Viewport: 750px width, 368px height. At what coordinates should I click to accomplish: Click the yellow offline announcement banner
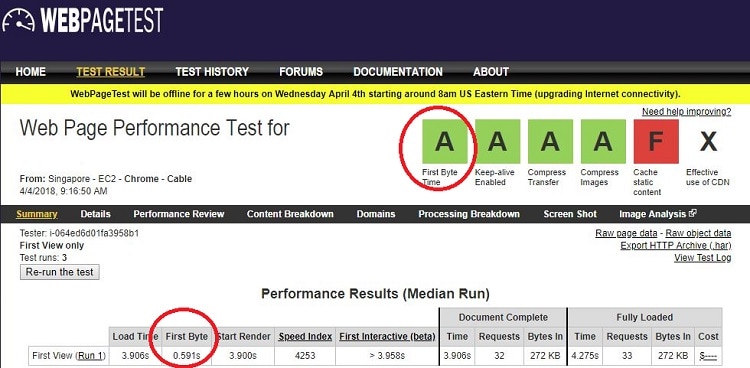point(375,94)
